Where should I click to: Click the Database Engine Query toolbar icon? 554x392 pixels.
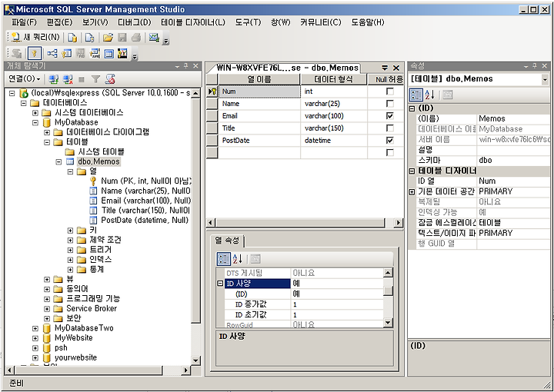[x=72, y=38]
